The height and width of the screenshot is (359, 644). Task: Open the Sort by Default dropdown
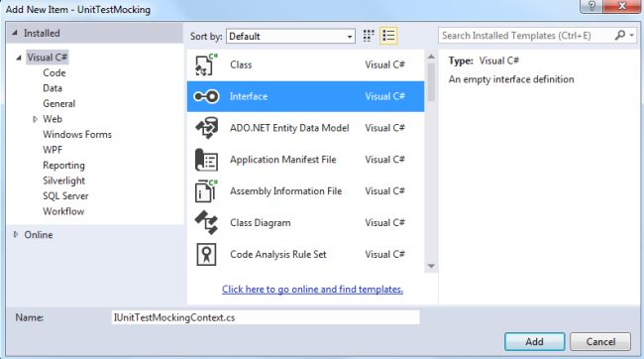[x=290, y=36]
